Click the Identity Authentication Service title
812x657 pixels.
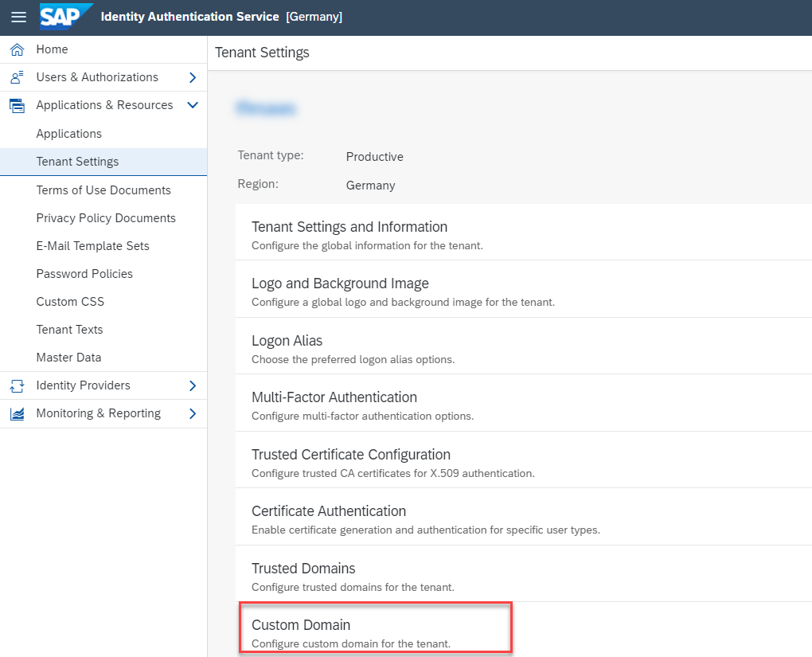coord(189,17)
